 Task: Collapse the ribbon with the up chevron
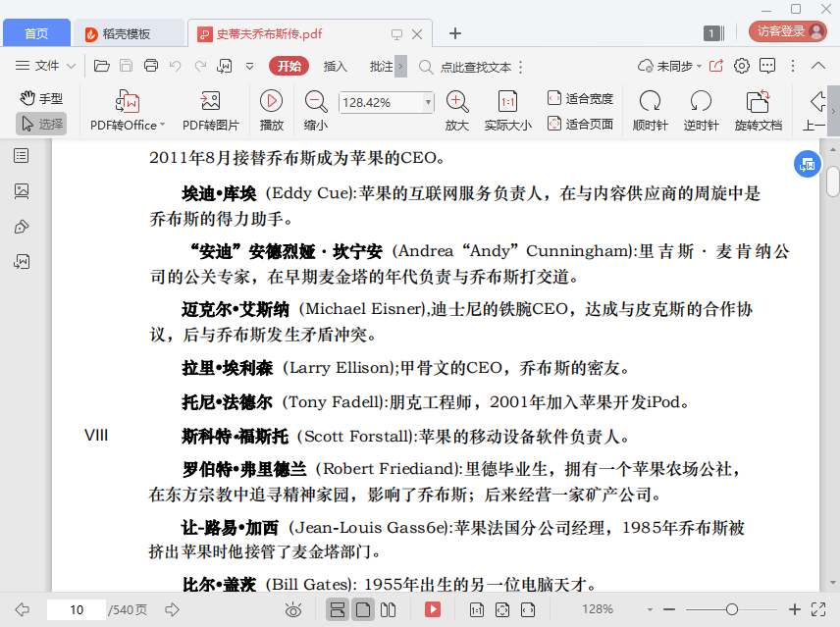tap(818, 66)
